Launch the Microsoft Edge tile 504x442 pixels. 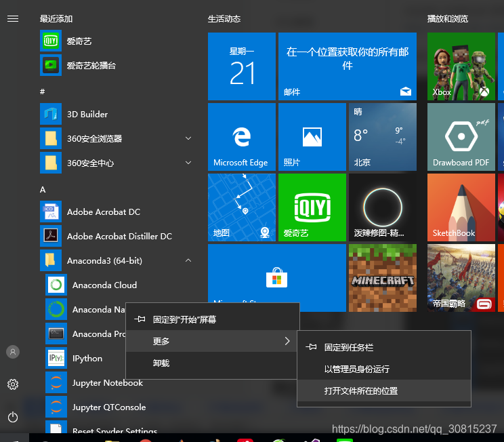242,137
